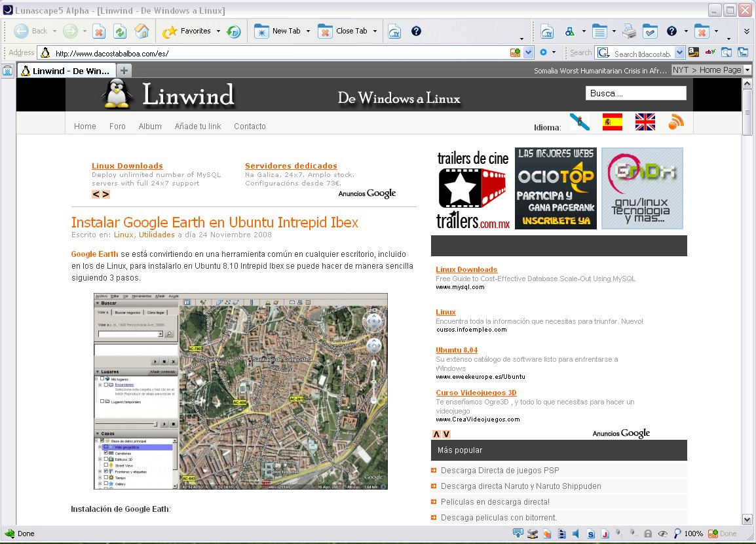Add a new tab with the plus button
756x544 pixels.
pyautogui.click(x=124, y=71)
